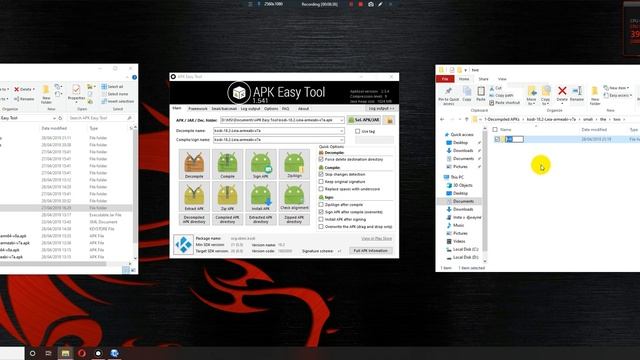Click the View in Play Store link
This screenshot has height=360, width=640.
[376, 238]
